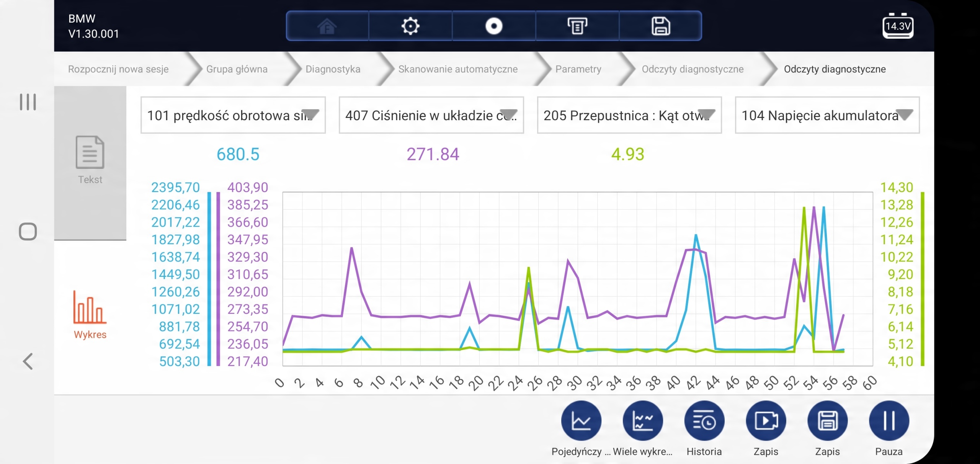
Task: Tap the 14.3V battery voltage indicator
Action: [898, 26]
